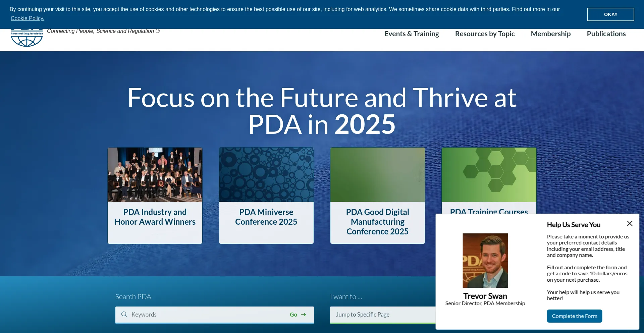Click the Complete the Form button
The height and width of the screenshot is (333, 644).
point(574,316)
